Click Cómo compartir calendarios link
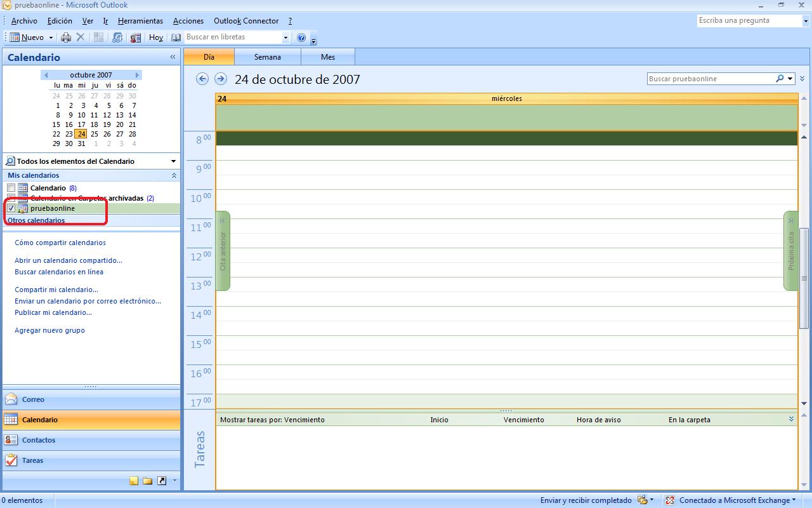The width and height of the screenshot is (812, 508). click(x=60, y=243)
